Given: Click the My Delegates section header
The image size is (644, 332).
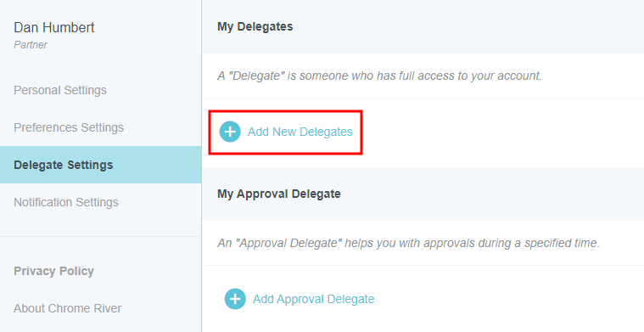Looking at the screenshot, I should tap(255, 26).
